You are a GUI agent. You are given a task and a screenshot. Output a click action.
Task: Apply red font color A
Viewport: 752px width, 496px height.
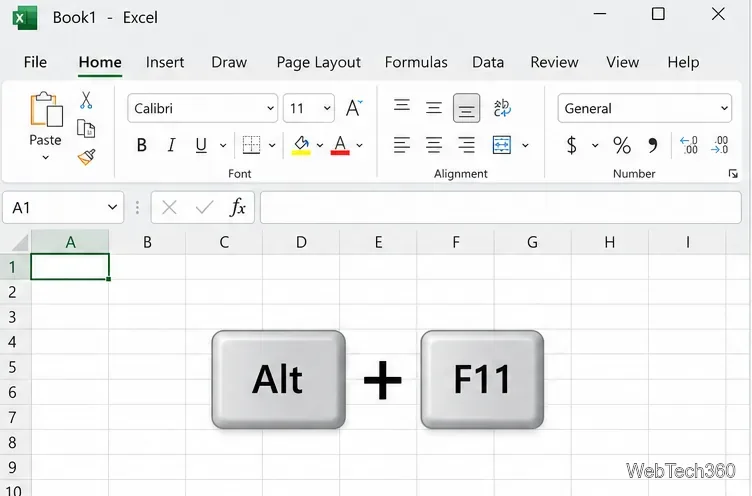point(340,145)
